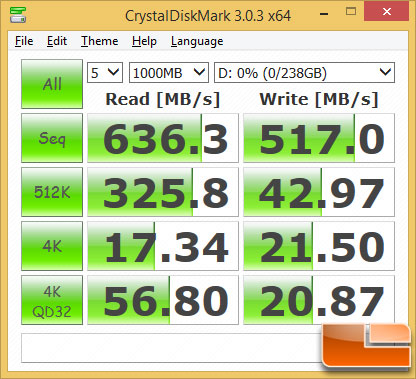The width and height of the screenshot is (416, 379).
Task: Expand the test size dropdown showing 1000MB
Action: [x=169, y=72]
